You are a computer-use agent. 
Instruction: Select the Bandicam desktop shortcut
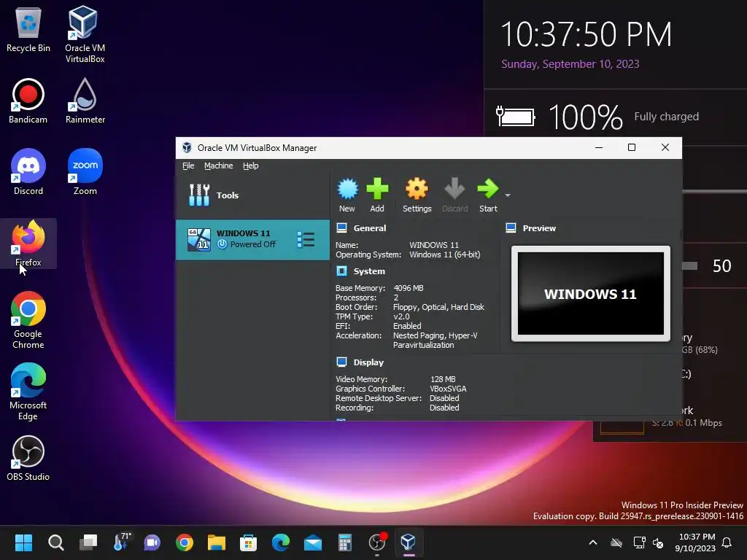28,101
